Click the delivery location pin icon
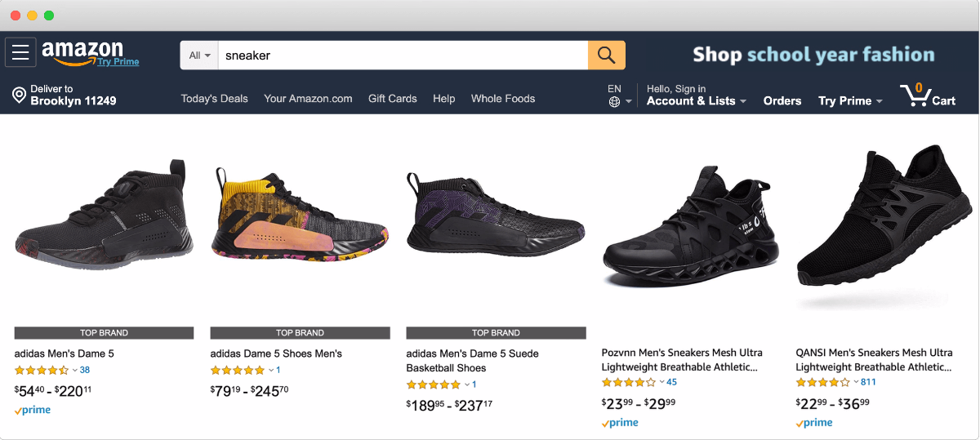This screenshot has width=980, height=440. (x=19, y=96)
